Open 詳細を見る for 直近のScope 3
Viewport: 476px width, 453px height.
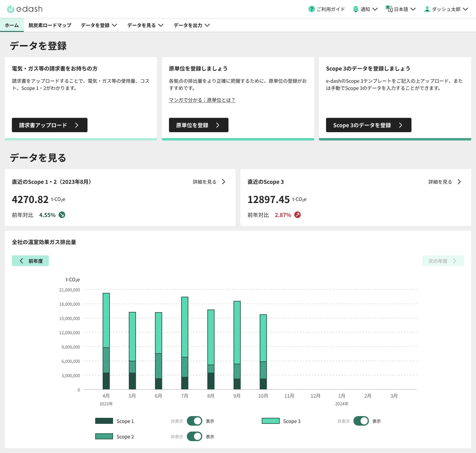click(445, 182)
